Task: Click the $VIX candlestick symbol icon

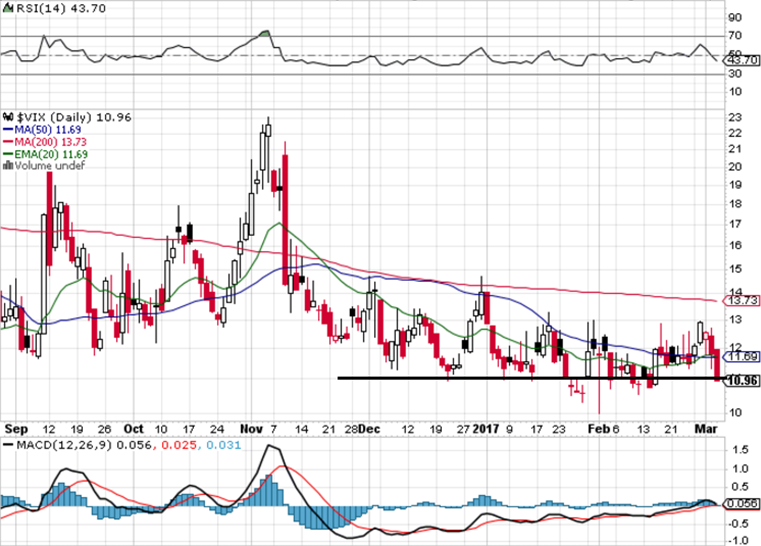Action: pyautogui.click(x=8, y=117)
